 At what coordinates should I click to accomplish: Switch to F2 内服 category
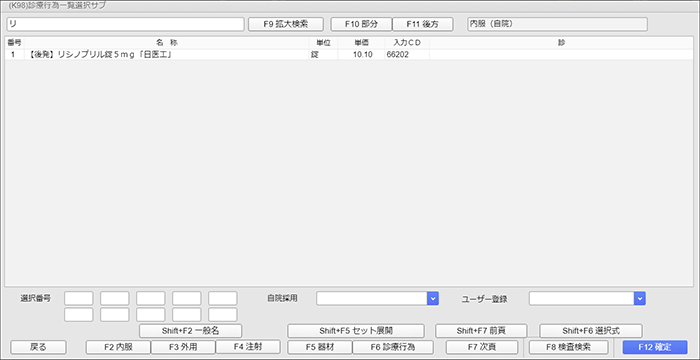coord(118,347)
